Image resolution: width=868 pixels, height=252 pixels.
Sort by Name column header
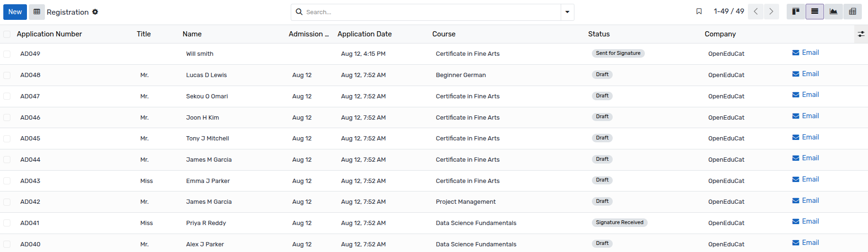(x=192, y=34)
